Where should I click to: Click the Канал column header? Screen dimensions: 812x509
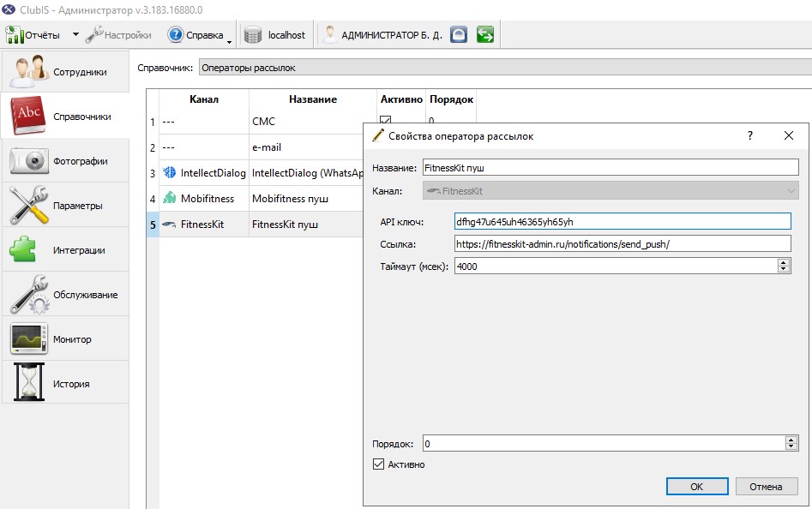point(204,99)
